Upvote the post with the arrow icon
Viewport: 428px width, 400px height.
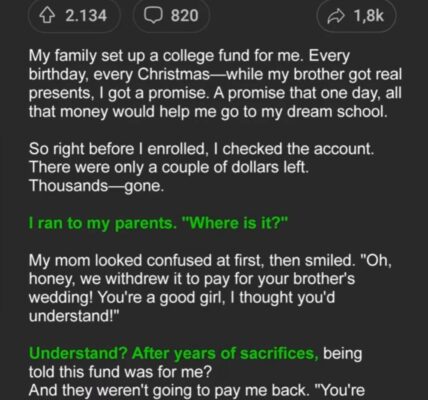(x=46, y=16)
